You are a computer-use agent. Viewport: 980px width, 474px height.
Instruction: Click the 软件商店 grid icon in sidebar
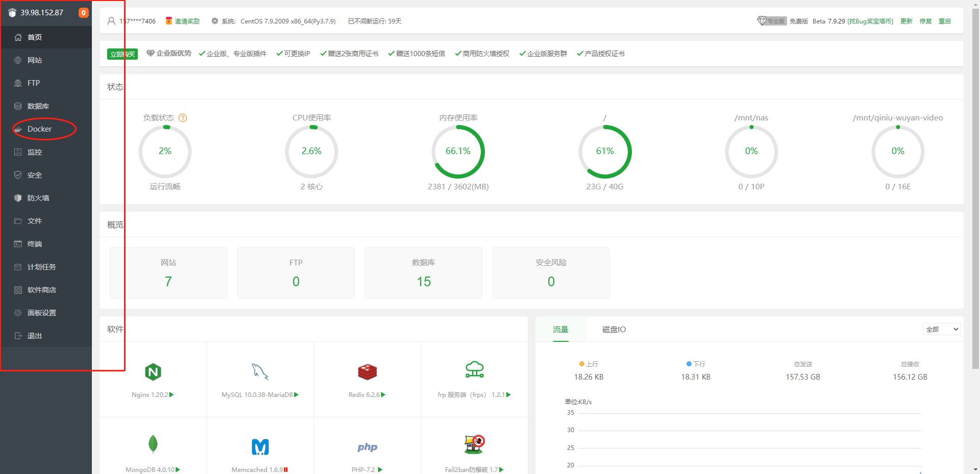(x=18, y=290)
